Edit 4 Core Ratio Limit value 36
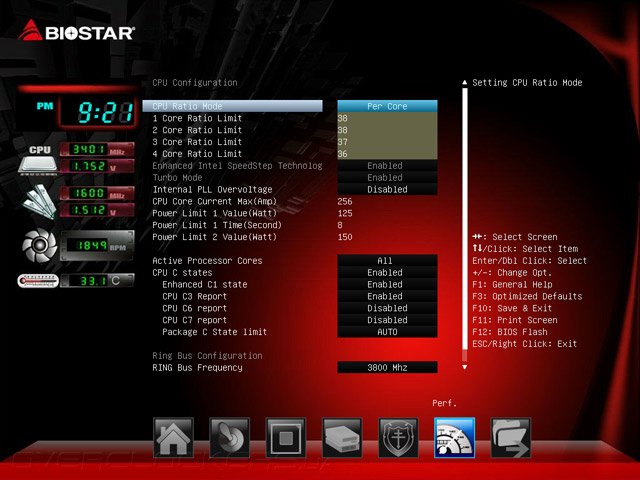Viewport: 640px width, 480px height. click(x=387, y=154)
